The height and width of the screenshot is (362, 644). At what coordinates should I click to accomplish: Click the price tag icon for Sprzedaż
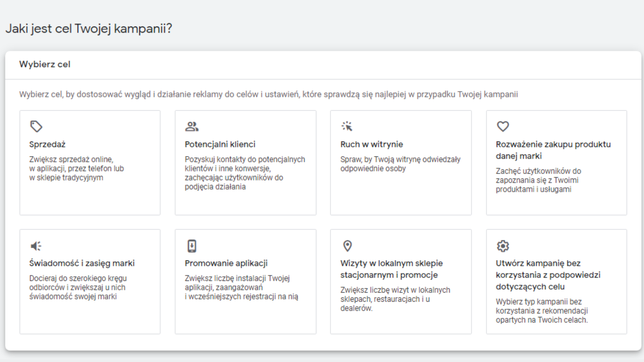pyautogui.click(x=36, y=126)
